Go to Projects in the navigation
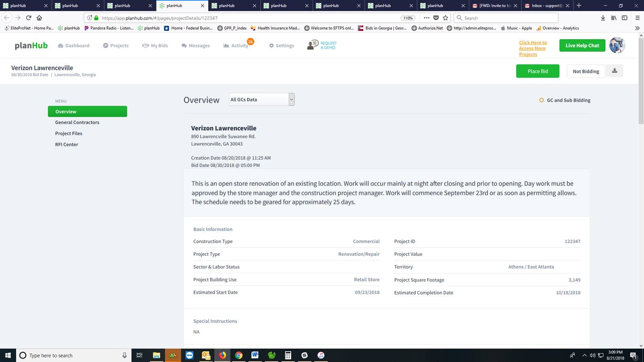644x362 pixels. point(116,45)
